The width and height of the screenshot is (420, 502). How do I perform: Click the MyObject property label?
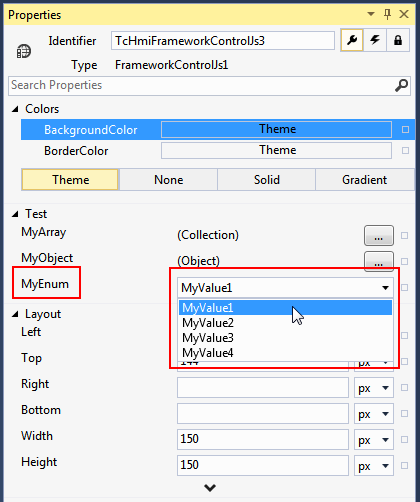tap(47, 258)
